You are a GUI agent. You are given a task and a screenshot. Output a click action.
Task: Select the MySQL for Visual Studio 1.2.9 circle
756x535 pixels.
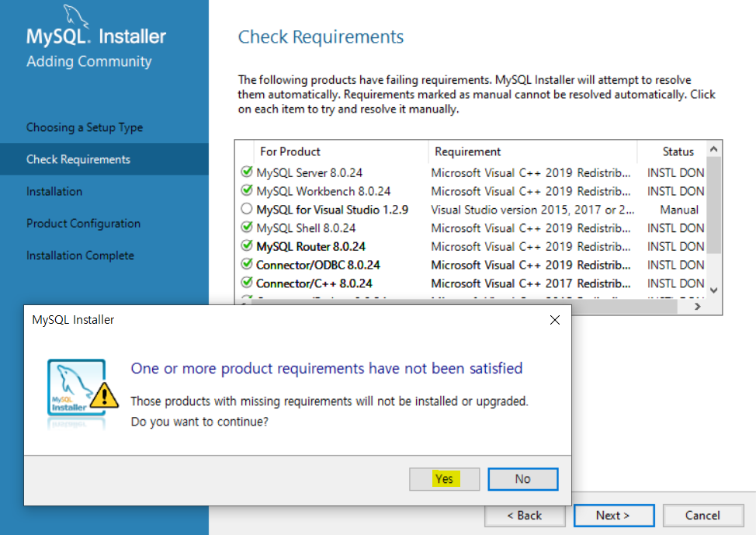tap(246, 209)
